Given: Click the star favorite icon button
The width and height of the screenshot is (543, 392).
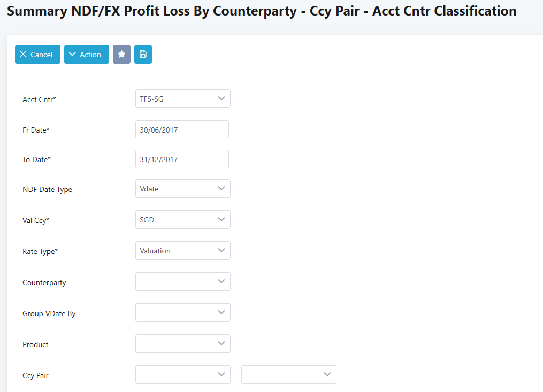Looking at the screenshot, I should click(121, 55).
